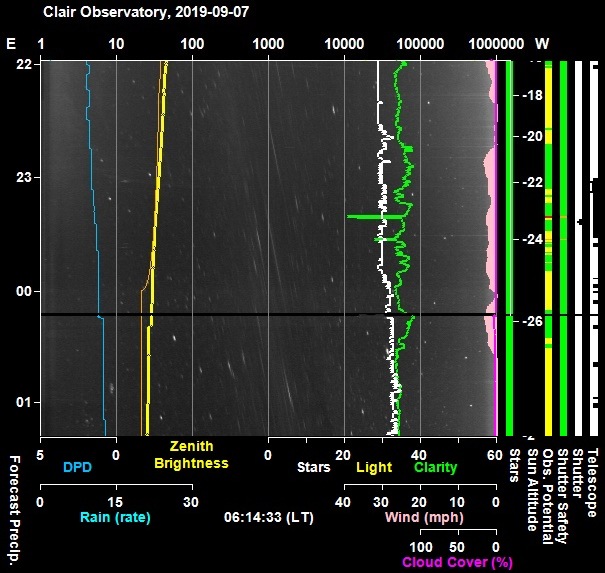The width and height of the screenshot is (605, 573).
Task: Click the '-18' sun altitude value
Action: pos(532,95)
